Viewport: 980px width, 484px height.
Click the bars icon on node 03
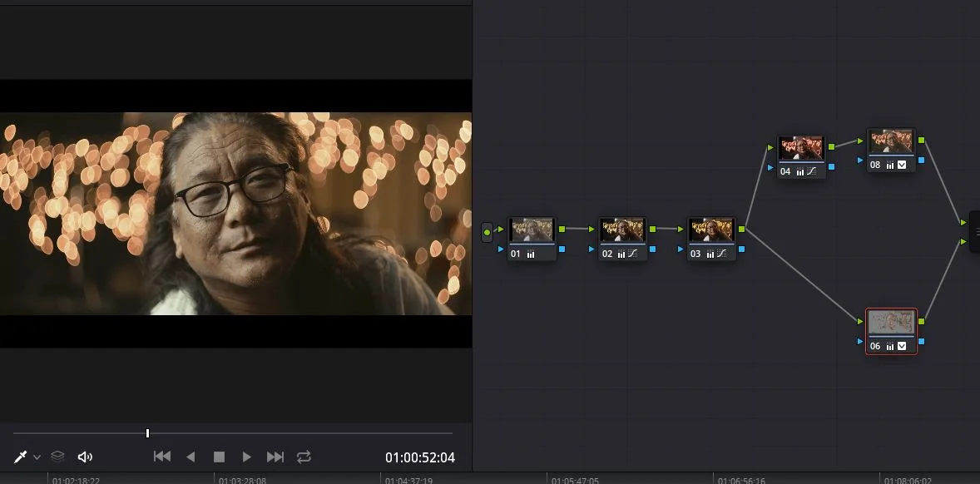[x=710, y=254]
